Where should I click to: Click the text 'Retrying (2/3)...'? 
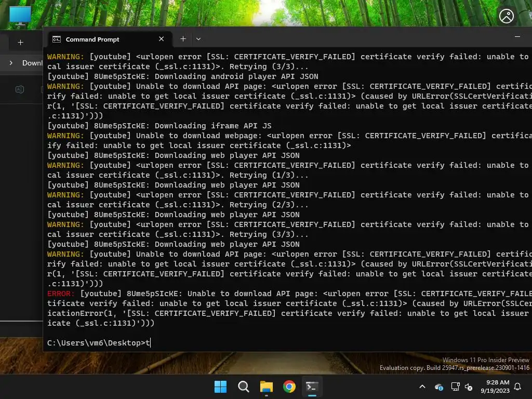click(269, 205)
